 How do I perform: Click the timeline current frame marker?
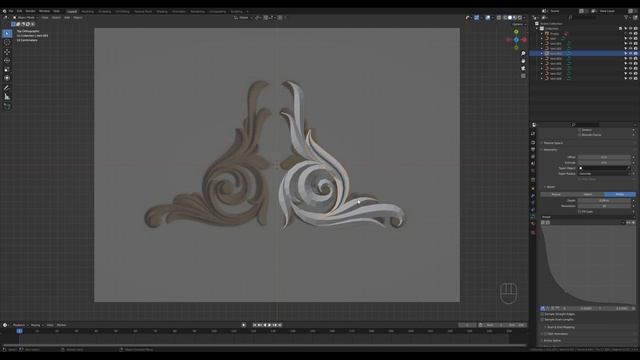[19, 331]
